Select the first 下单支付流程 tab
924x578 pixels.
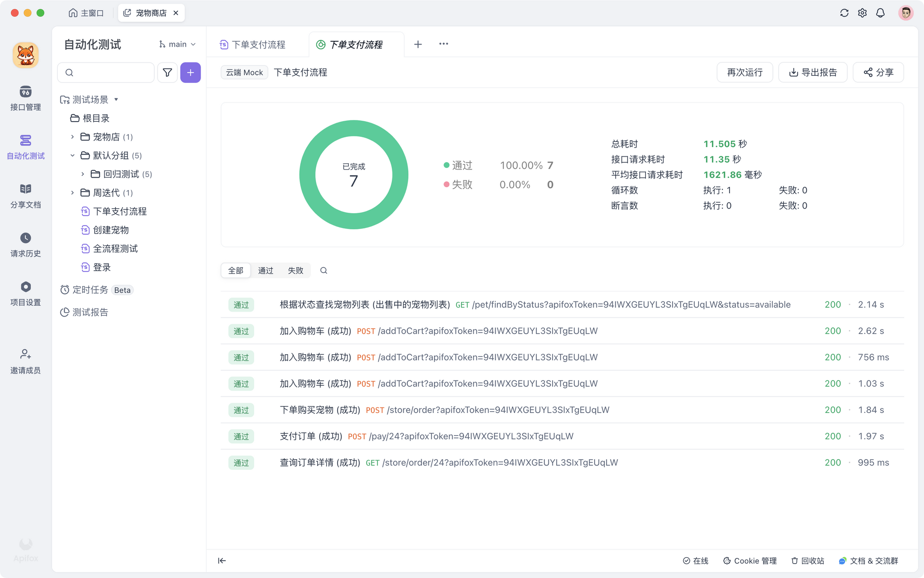click(x=254, y=44)
